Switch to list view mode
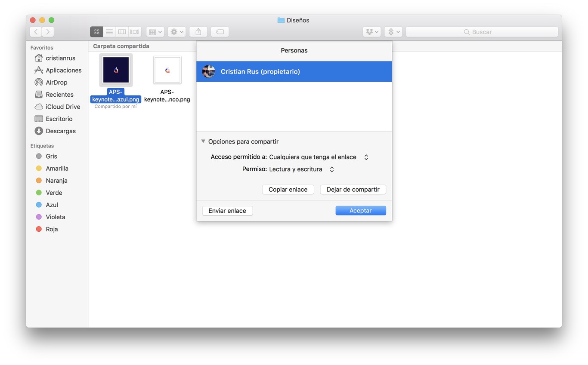 [x=109, y=32]
